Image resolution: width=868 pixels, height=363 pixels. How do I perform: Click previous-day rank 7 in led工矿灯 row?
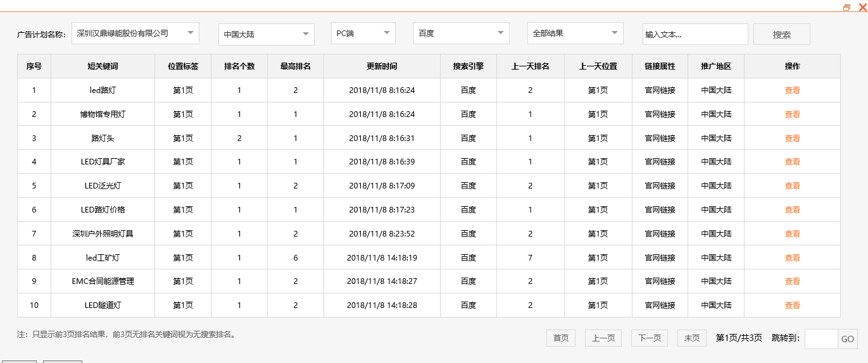pos(531,258)
